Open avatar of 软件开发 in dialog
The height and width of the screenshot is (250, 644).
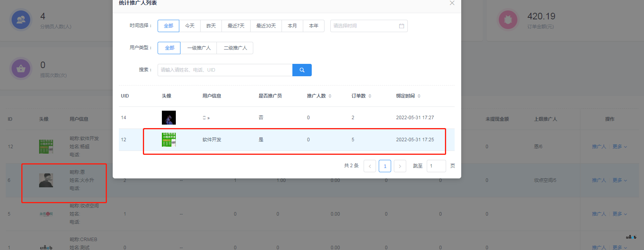169,140
